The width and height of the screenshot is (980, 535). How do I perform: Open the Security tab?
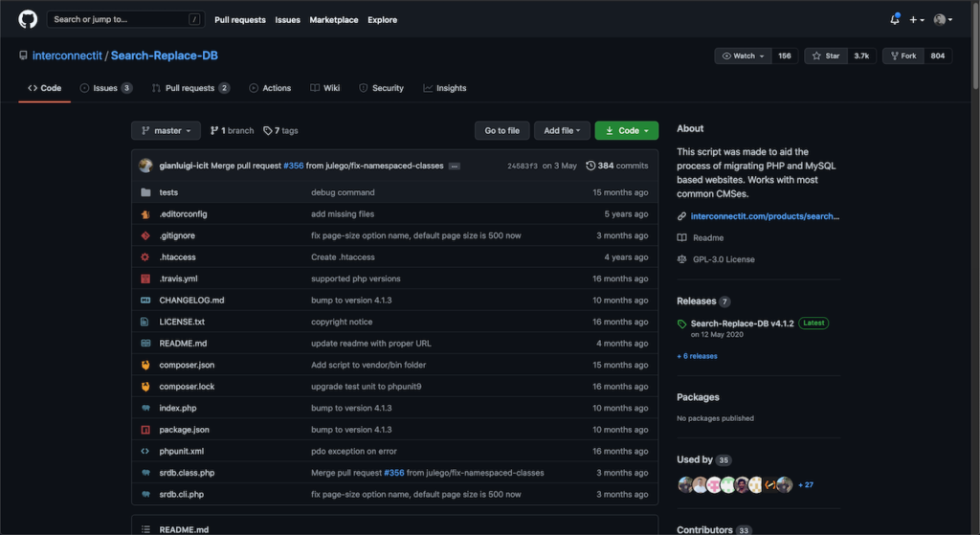(381, 88)
